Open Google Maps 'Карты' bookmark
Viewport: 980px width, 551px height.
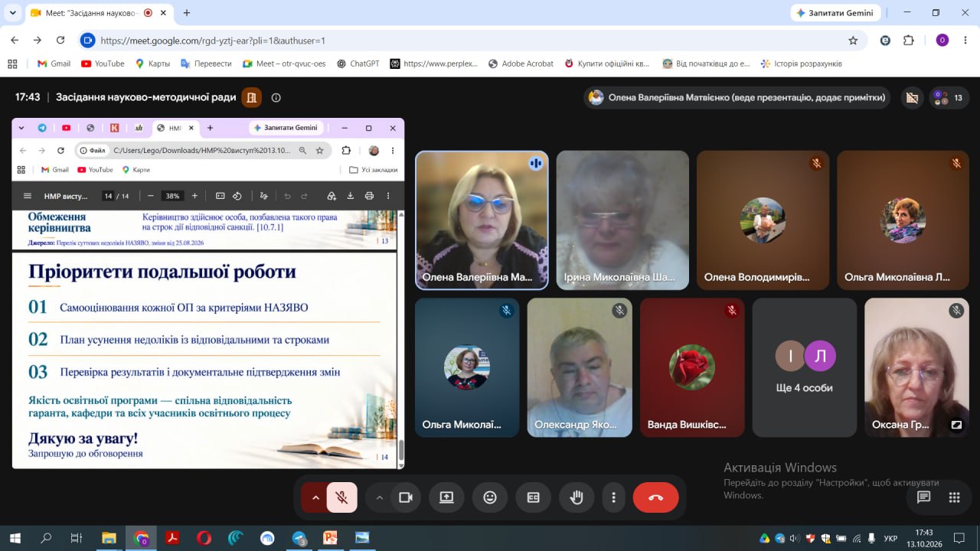pos(152,64)
